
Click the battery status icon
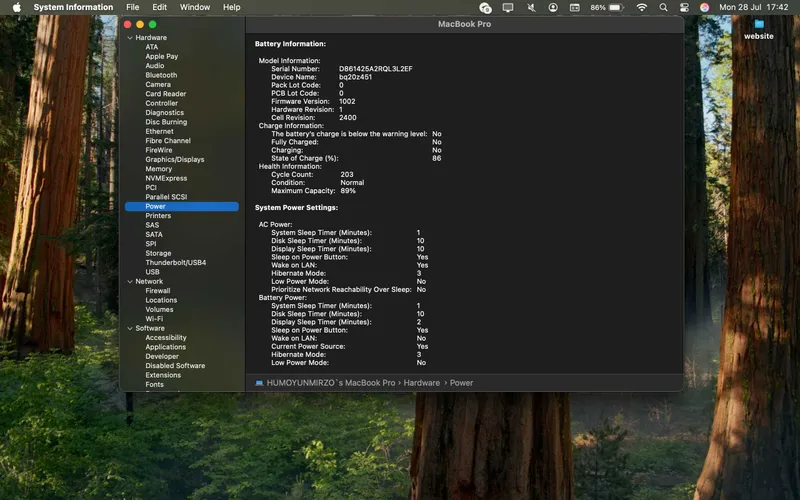pos(616,7)
